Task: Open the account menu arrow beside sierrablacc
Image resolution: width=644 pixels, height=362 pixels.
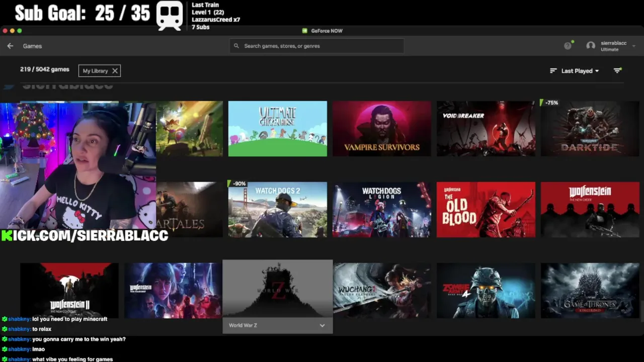Action: click(633, 46)
